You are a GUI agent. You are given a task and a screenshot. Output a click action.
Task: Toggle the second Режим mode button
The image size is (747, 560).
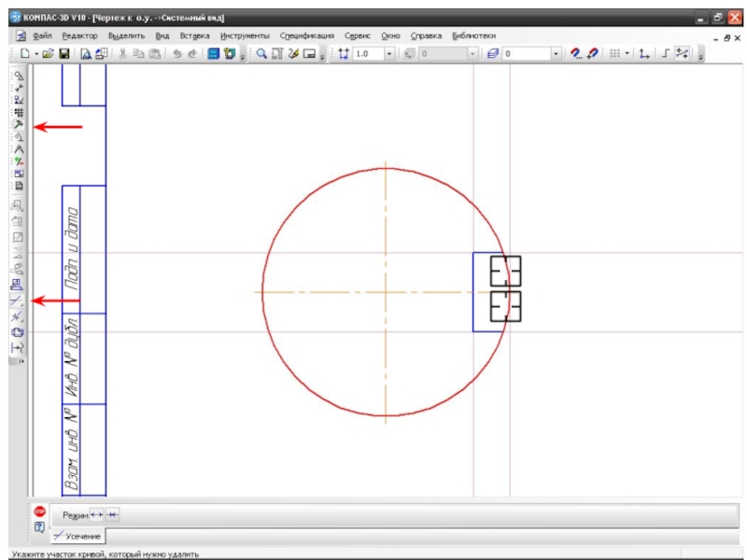click(x=112, y=515)
